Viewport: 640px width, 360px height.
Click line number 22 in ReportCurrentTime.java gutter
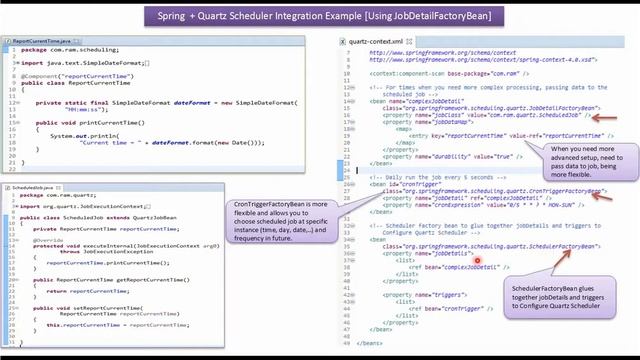pos(12,169)
